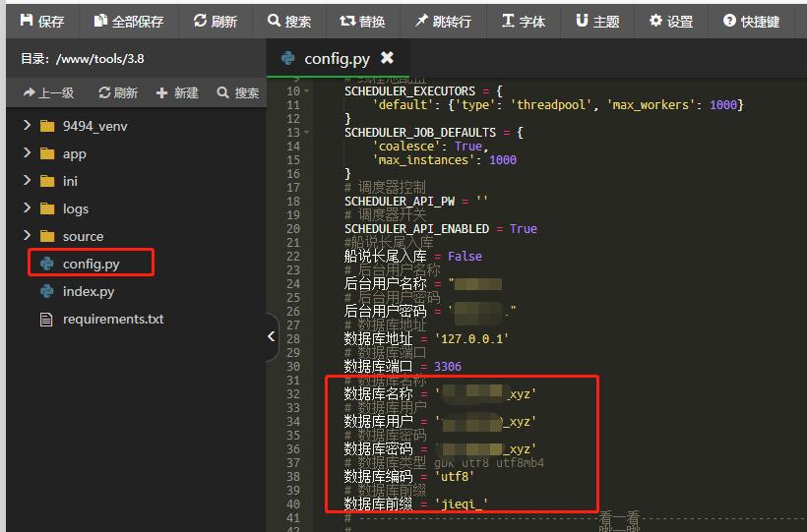The image size is (807, 532).
Task: Open requirements.txt in the file tree
Action: (113, 319)
